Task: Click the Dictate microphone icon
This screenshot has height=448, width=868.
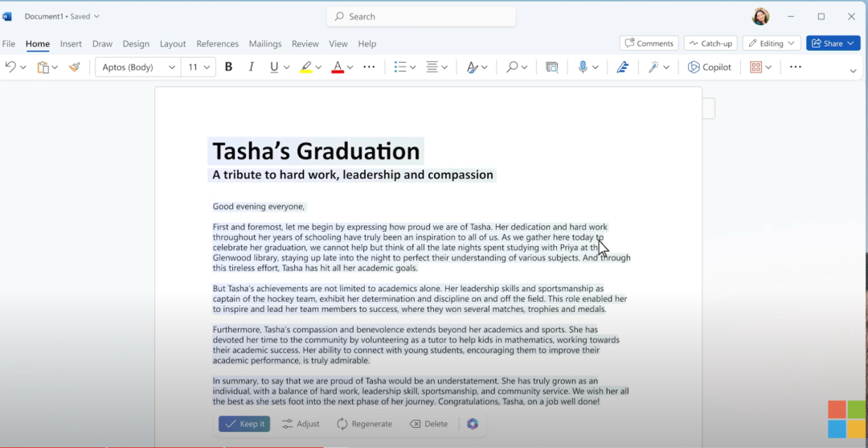Action: pyautogui.click(x=583, y=68)
